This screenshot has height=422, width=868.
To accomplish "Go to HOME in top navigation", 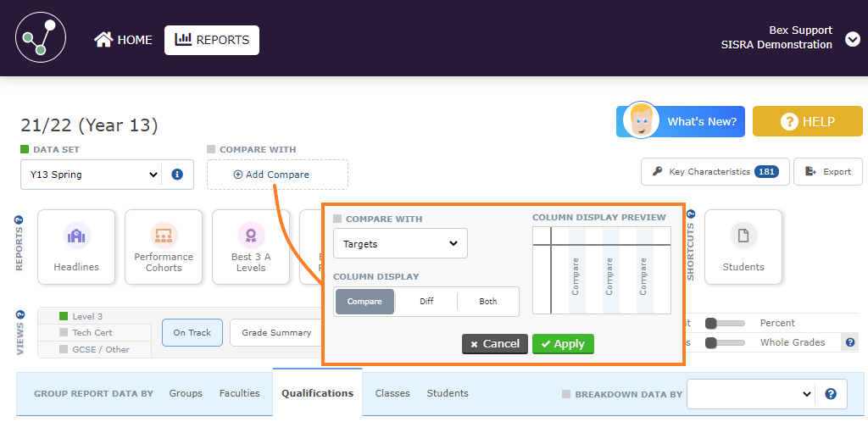I will point(124,40).
